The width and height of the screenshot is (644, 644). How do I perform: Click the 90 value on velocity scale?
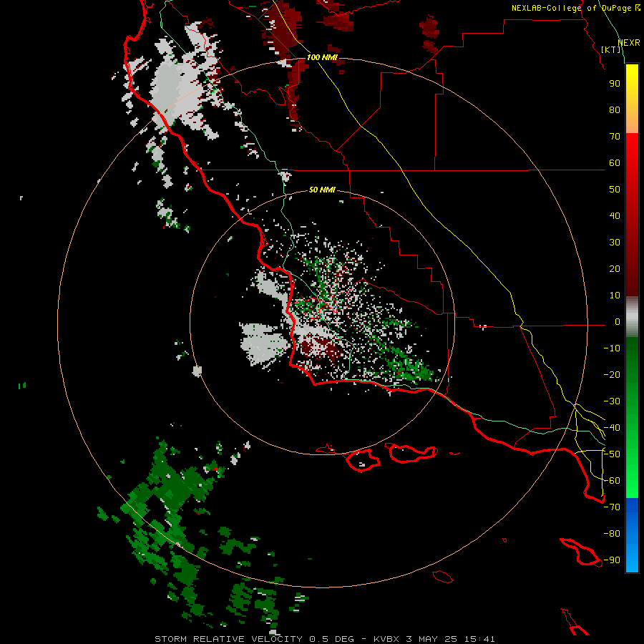[615, 84]
